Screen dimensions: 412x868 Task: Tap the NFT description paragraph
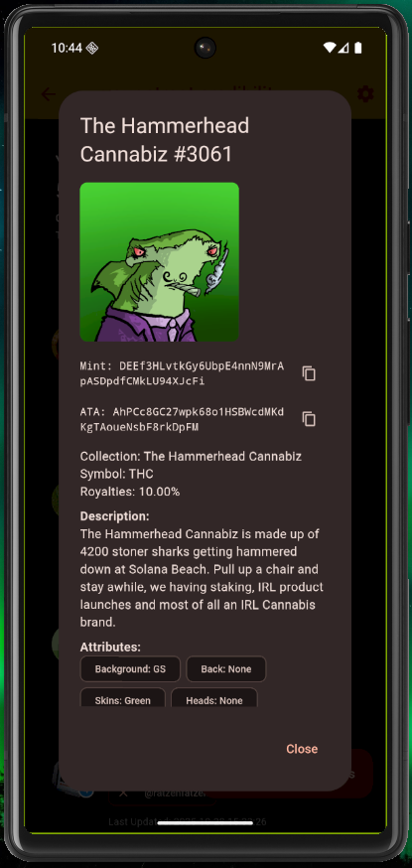(202, 578)
